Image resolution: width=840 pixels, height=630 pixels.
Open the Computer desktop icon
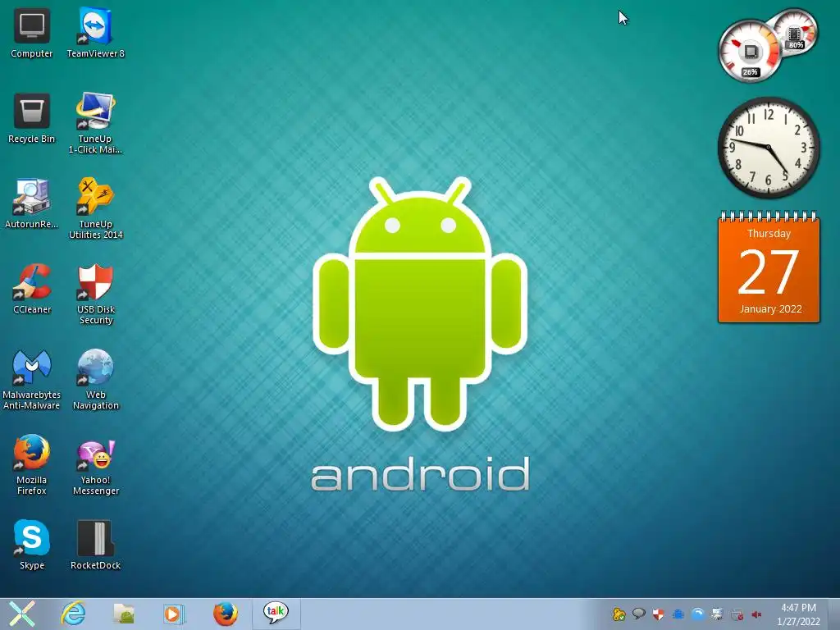pyautogui.click(x=32, y=34)
